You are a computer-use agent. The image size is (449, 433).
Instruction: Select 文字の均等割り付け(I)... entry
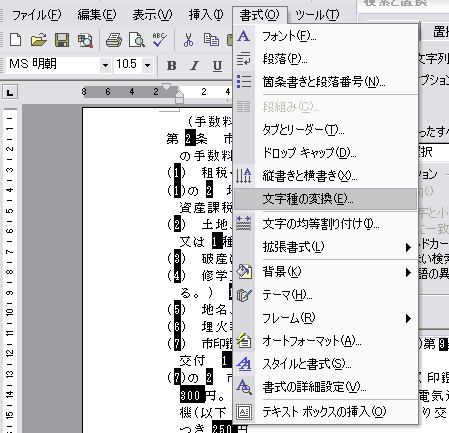pyautogui.click(x=326, y=224)
